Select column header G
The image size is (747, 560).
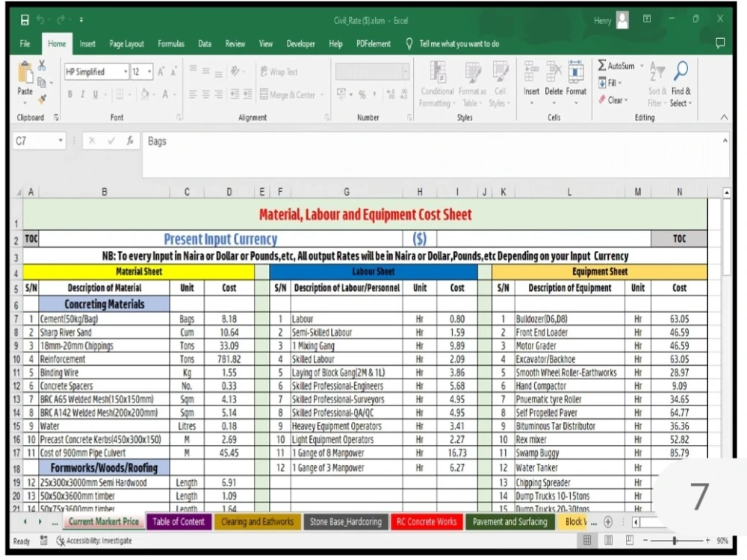coord(347,192)
